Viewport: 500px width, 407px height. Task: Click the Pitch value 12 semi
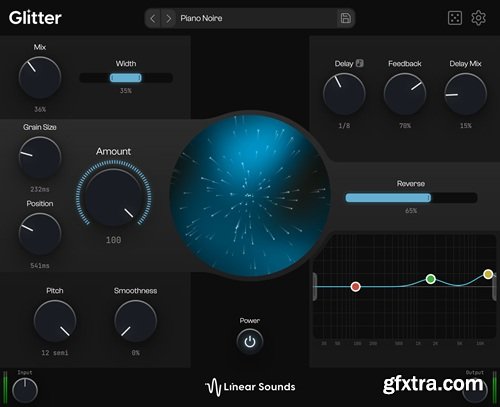[55, 353]
